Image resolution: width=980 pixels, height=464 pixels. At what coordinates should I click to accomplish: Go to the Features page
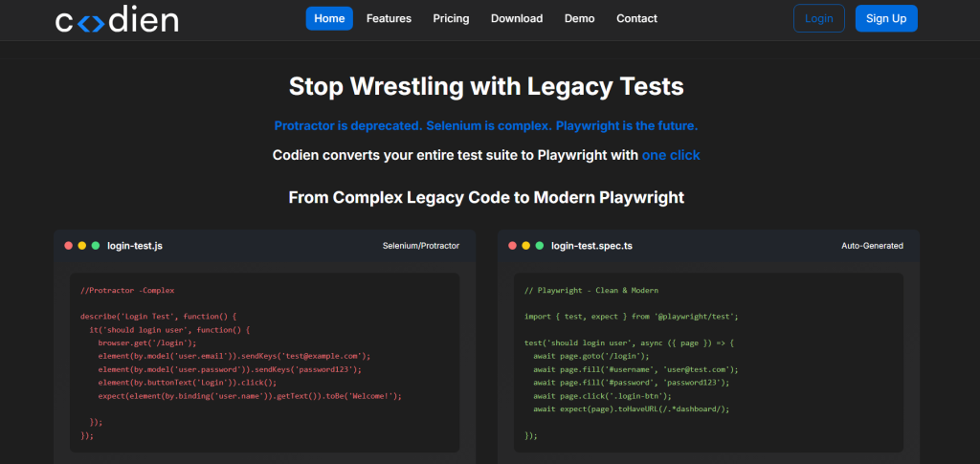pyautogui.click(x=389, y=18)
